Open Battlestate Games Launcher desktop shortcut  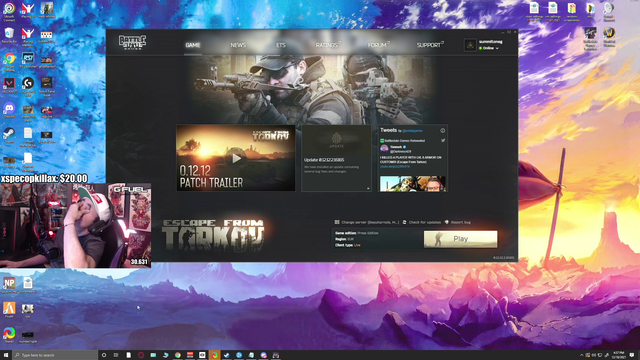tap(590, 38)
